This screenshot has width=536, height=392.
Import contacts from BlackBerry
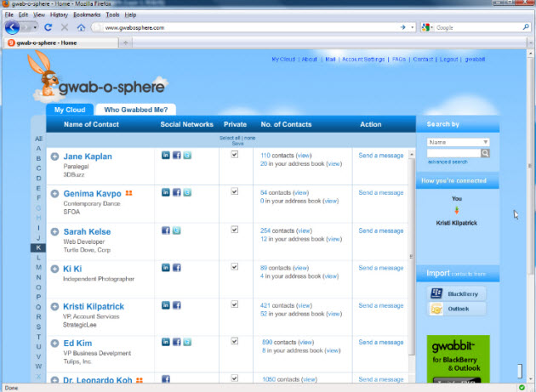456,294
